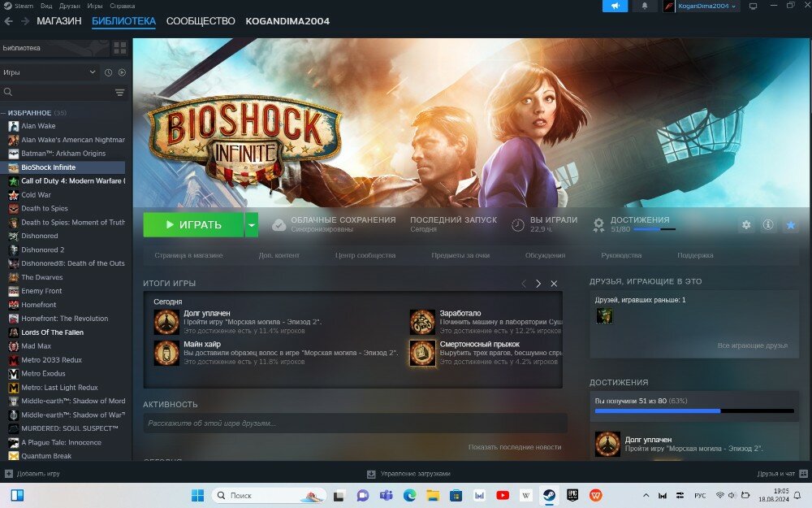Open advanced filter options icon

(119, 93)
